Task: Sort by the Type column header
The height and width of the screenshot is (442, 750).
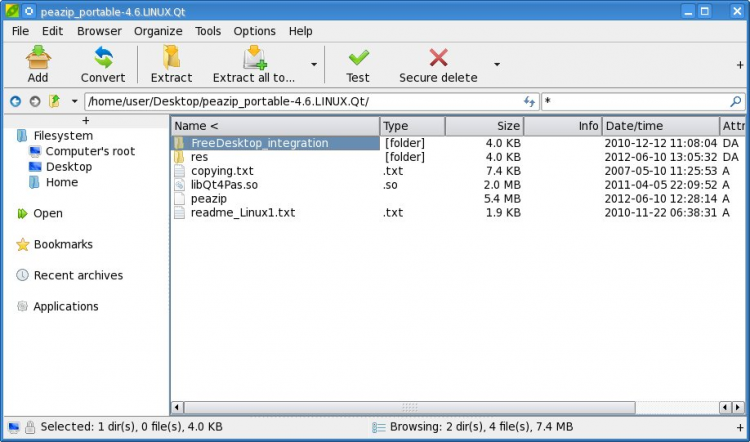Action: (412, 126)
